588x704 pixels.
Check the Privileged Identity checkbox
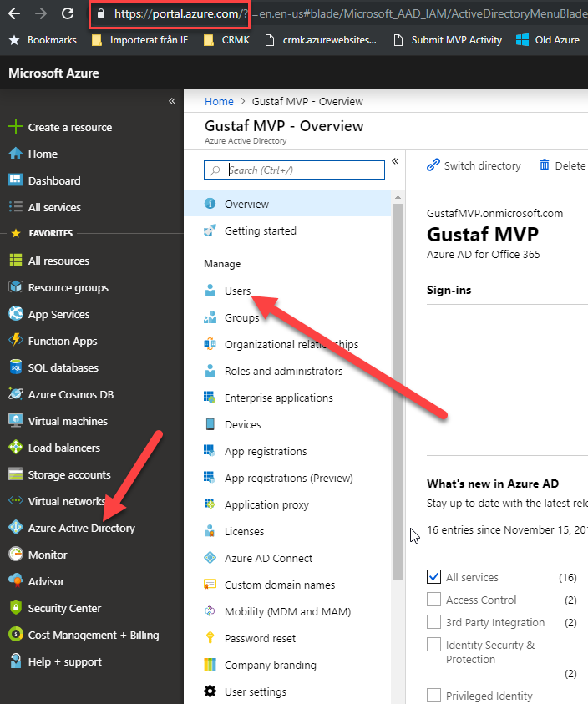(433, 695)
